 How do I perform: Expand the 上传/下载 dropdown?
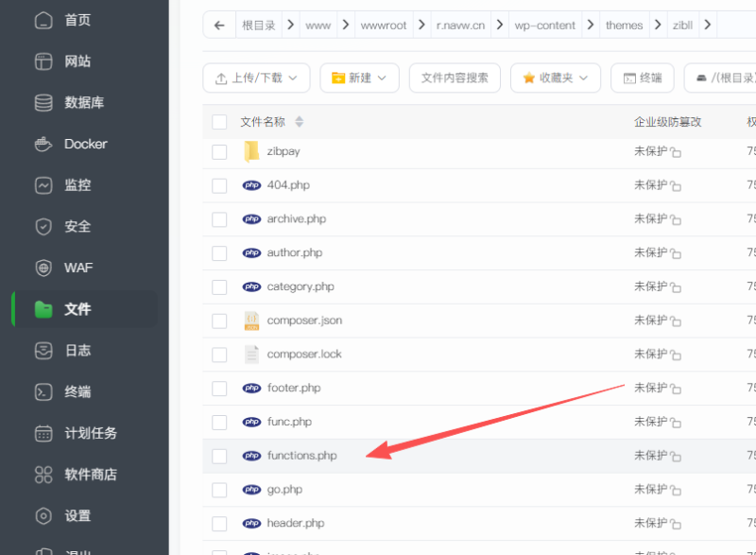coord(256,78)
